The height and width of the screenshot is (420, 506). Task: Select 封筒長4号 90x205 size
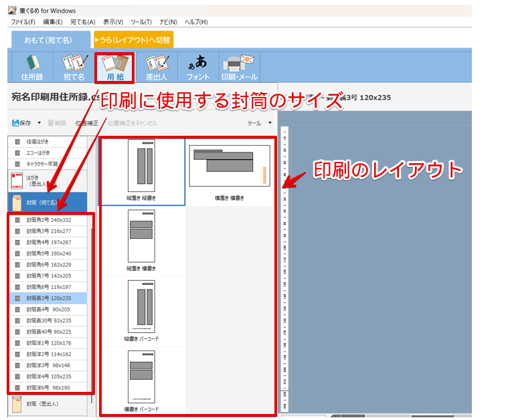(x=48, y=310)
